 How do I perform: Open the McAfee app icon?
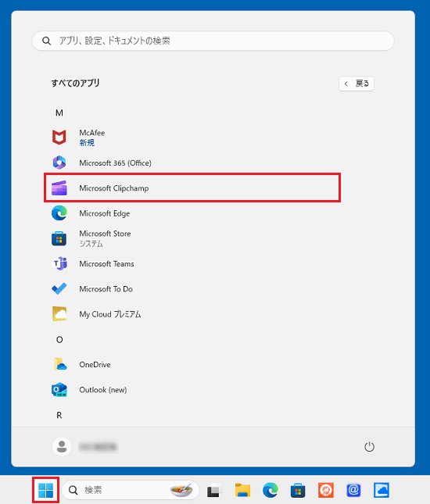click(x=59, y=138)
